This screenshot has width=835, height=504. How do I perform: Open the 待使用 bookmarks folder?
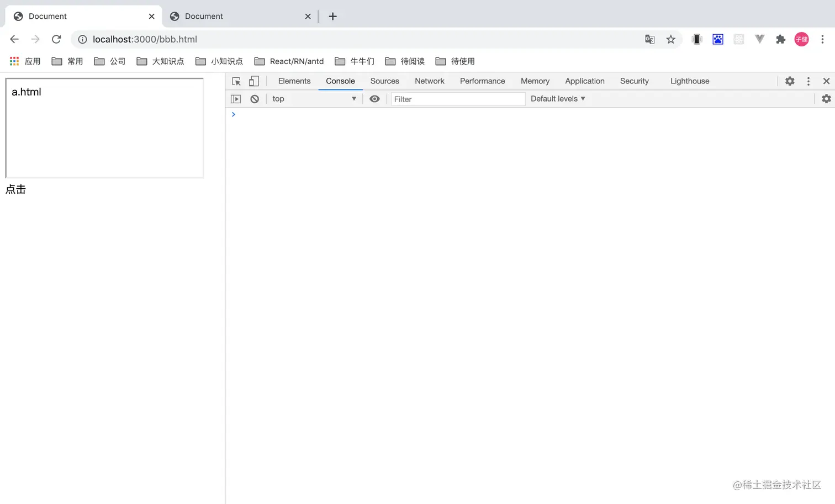click(455, 61)
